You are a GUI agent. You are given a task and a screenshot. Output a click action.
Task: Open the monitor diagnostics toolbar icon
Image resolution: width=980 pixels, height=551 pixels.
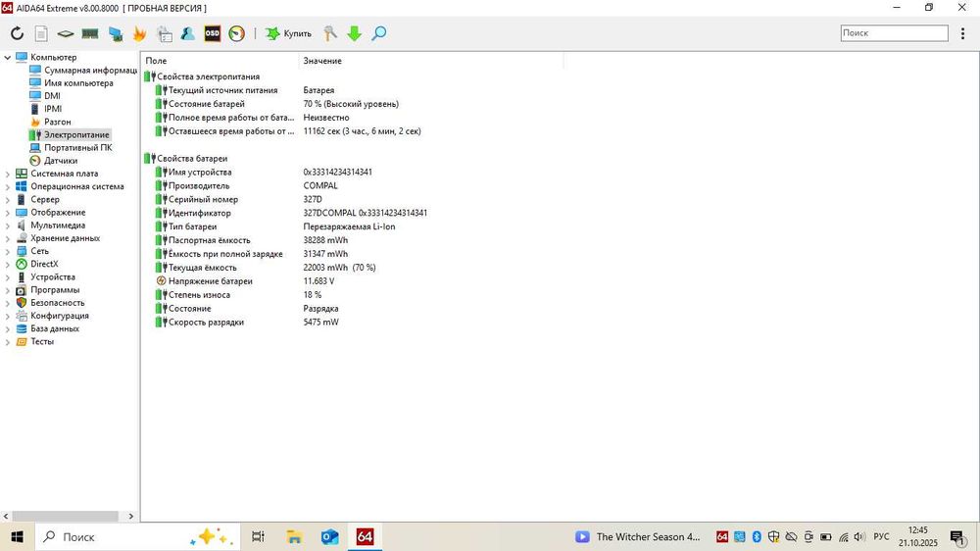pos(115,33)
